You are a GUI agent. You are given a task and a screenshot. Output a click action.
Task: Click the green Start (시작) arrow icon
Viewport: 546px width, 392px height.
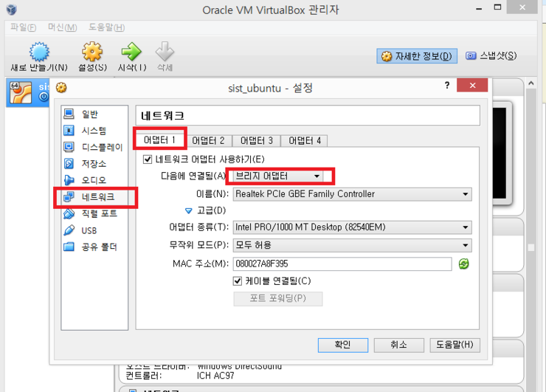pos(131,53)
